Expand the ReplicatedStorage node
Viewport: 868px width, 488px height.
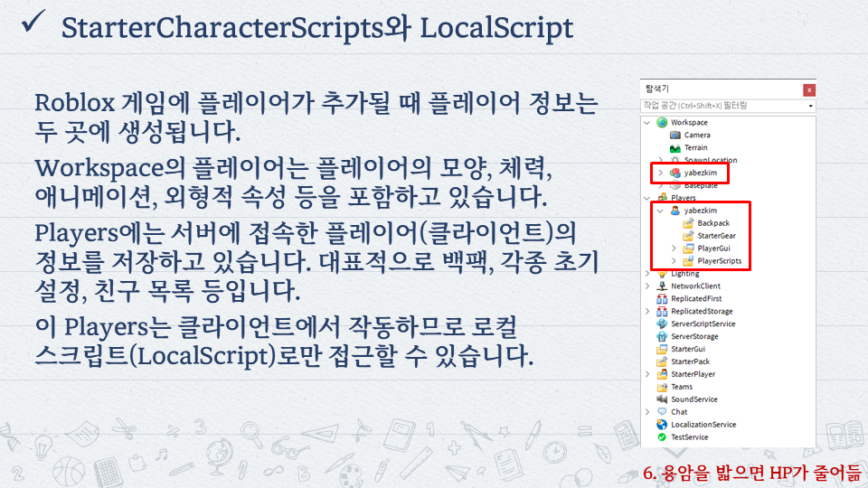(647, 312)
